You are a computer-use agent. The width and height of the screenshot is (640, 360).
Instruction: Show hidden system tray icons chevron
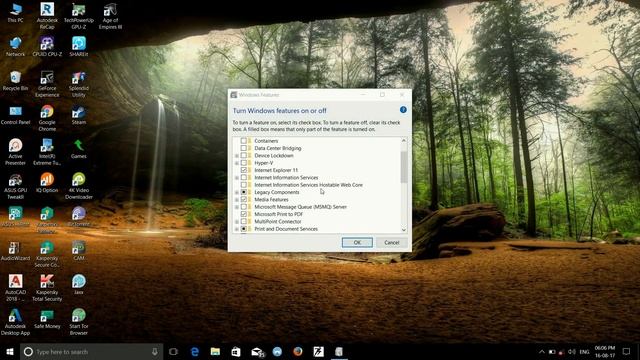542,351
